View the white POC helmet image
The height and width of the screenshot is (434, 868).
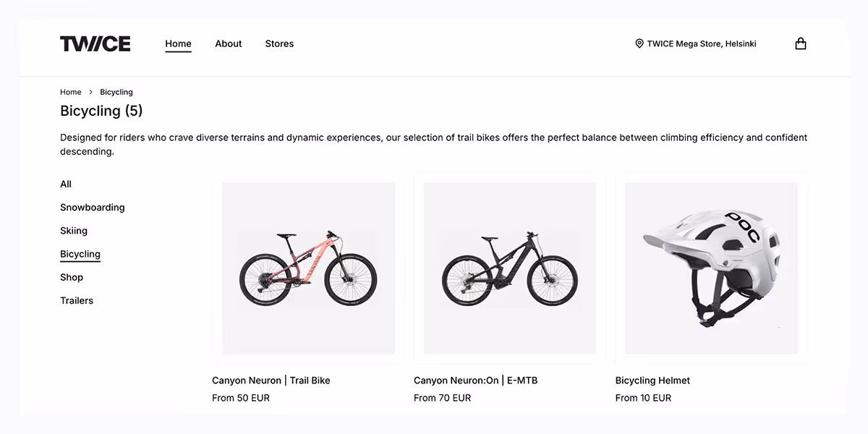coord(711,268)
